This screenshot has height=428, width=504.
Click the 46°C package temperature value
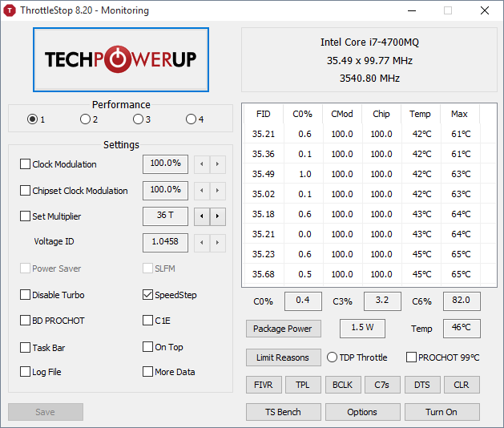tap(462, 329)
